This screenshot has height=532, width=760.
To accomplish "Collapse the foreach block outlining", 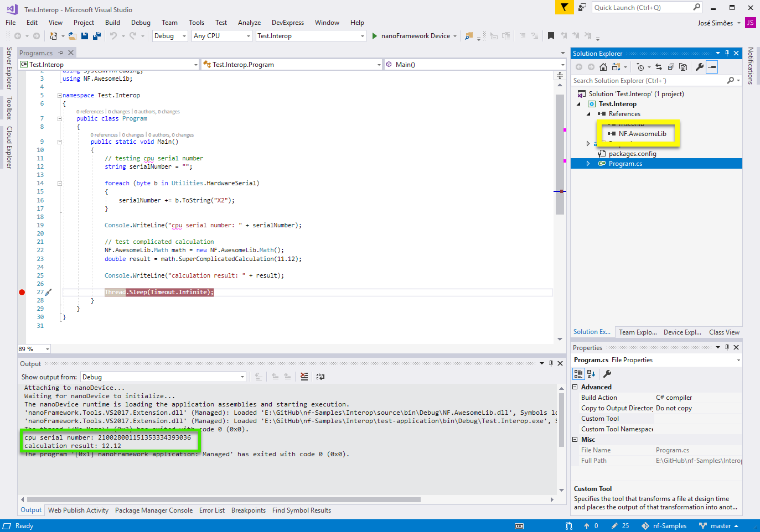I will [x=60, y=184].
